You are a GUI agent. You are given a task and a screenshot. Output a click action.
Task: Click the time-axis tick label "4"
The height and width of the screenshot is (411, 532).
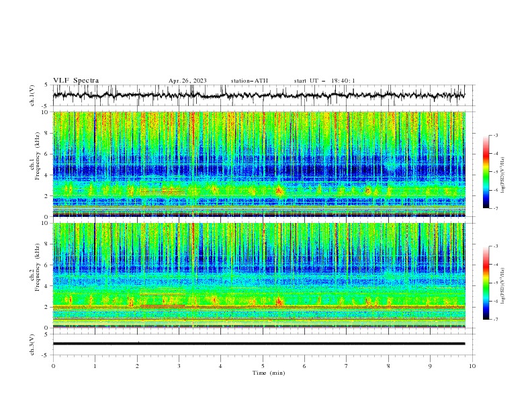[x=220, y=366]
